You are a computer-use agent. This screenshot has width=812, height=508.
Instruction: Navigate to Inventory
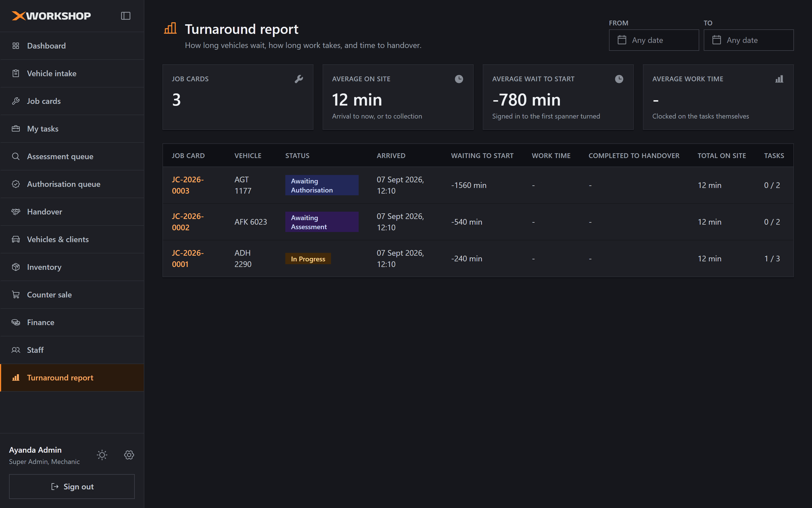(x=72, y=267)
